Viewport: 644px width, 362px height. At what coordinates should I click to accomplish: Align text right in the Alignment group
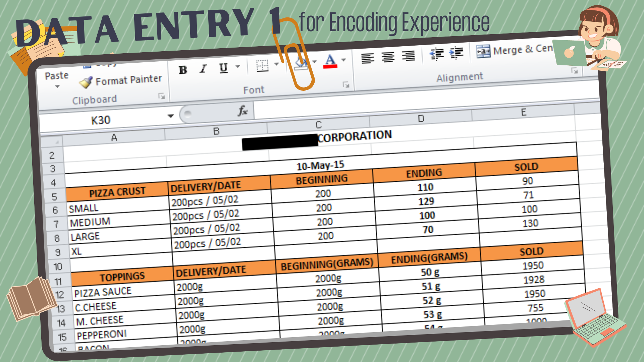click(409, 56)
